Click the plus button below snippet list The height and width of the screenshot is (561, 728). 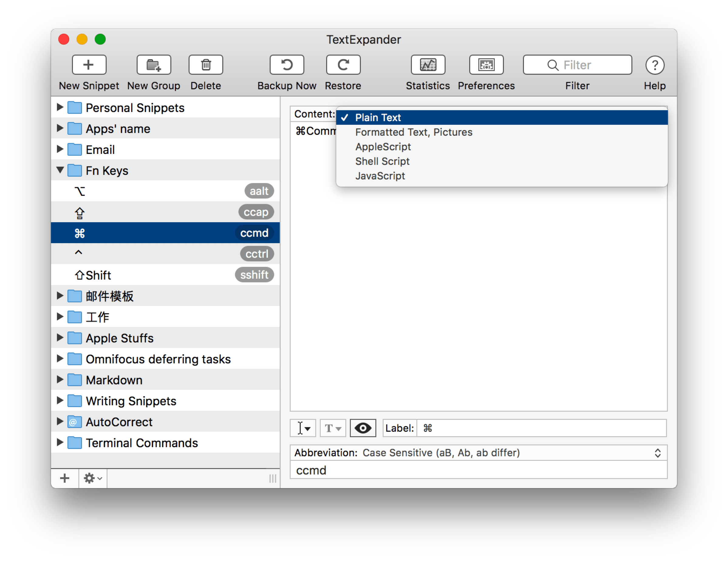pyautogui.click(x=65, y=478)
